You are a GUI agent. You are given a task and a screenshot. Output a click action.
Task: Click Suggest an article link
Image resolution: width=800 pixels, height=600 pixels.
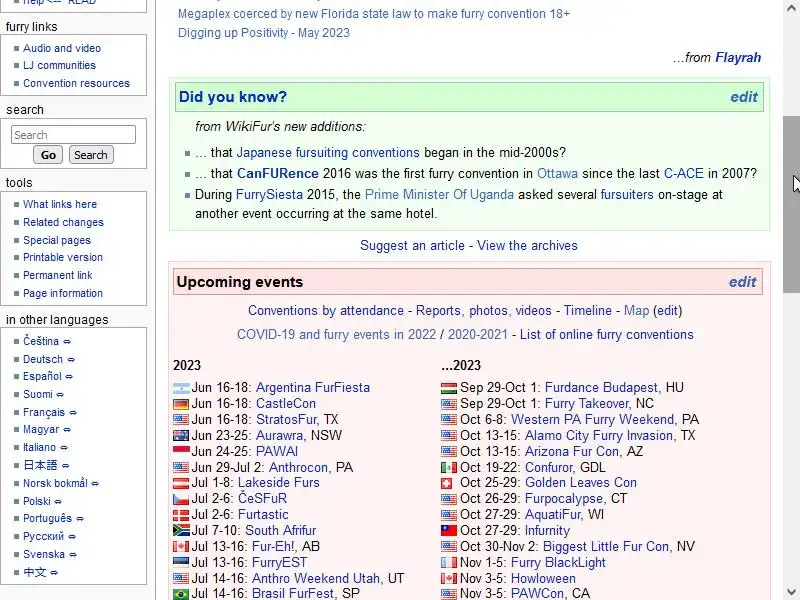tap(412, 245)
